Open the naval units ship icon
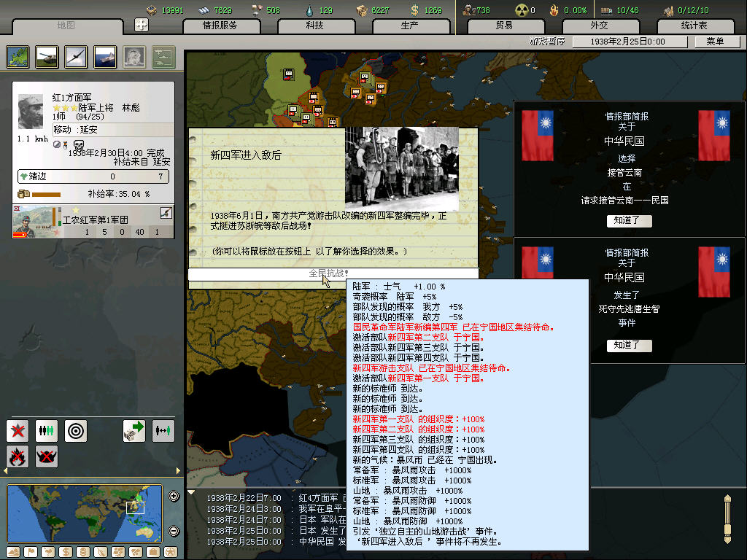Image resolution: width=747 pixels, height=560 pixels. point(106,56)
